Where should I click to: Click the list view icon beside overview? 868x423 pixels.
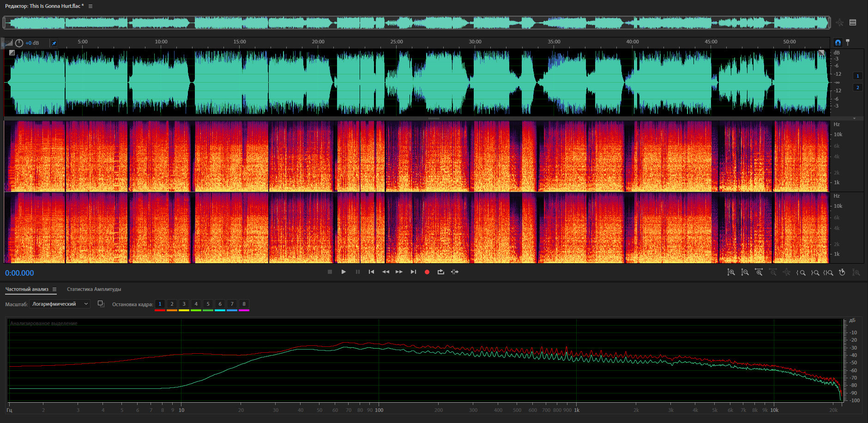[853, 23]
